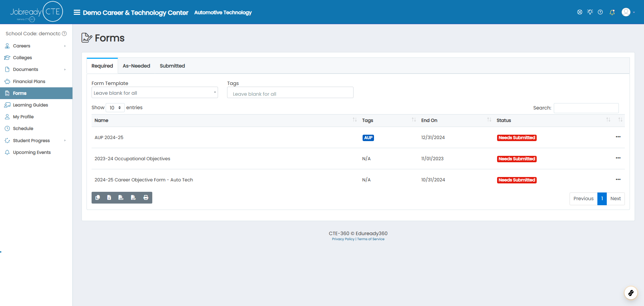This screenshot has width=644, height=306.
Task: Toggle the hamburger sidebar menu
Action: coord(77,12)
